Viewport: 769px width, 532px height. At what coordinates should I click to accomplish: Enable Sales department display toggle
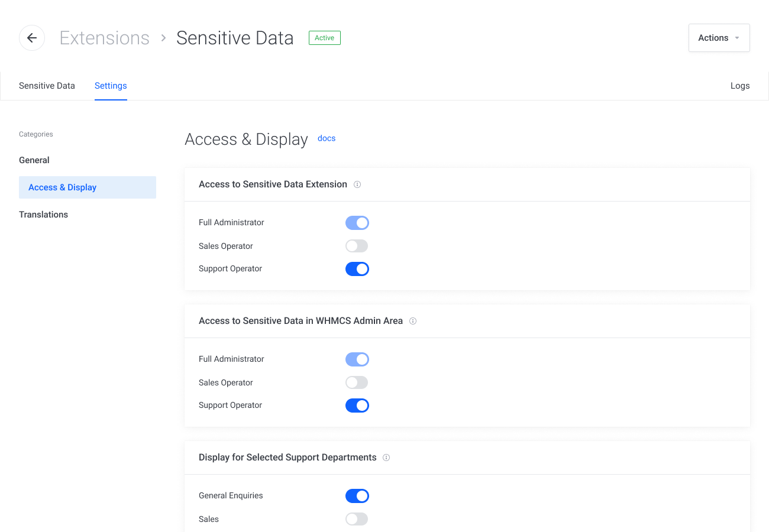coord(357,519)
